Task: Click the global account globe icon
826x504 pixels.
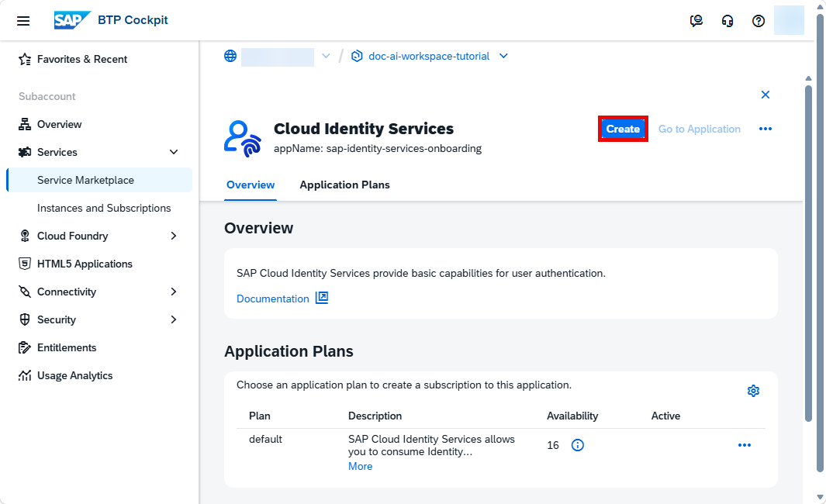Action: tap(230, 56)
